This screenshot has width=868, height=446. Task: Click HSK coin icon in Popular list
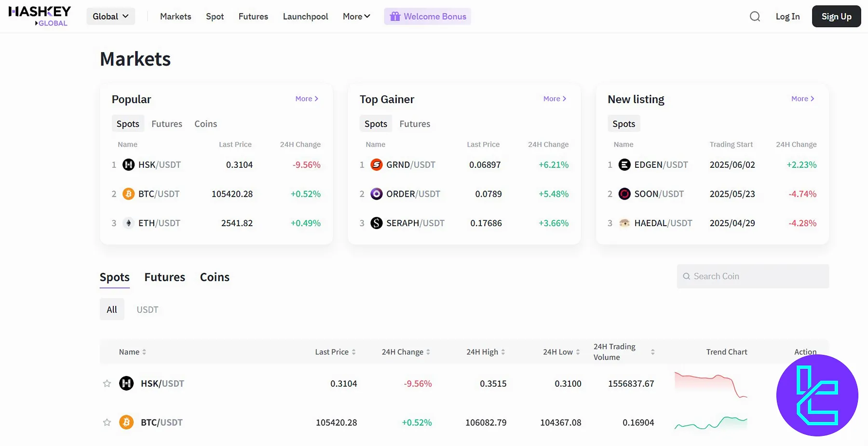click(x=128, y=165)
